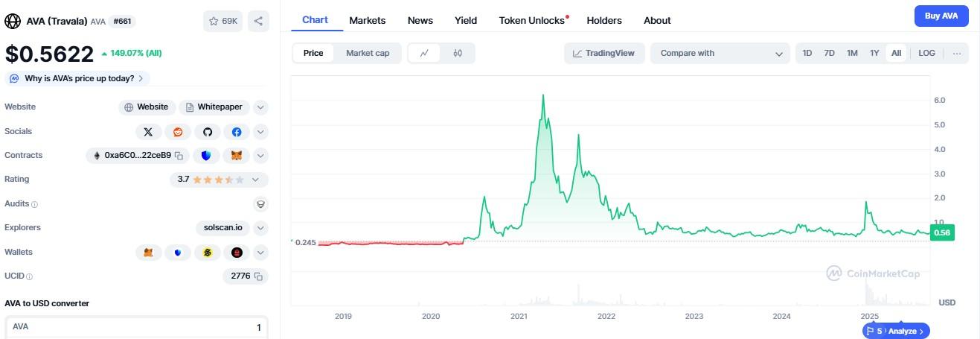980x339 pixels.
Task: Open the MetaMask wallet in Wallets row
Action: point(148,253)
